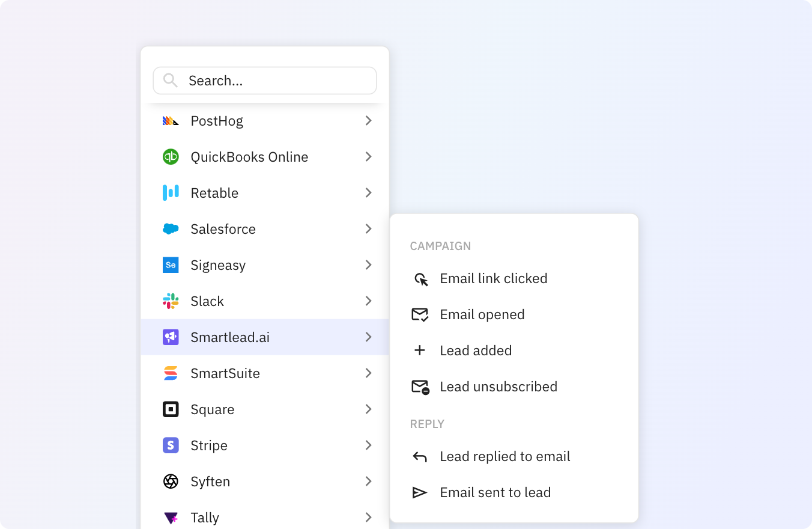Click the Syften aperture logo

tap(171, 482)
